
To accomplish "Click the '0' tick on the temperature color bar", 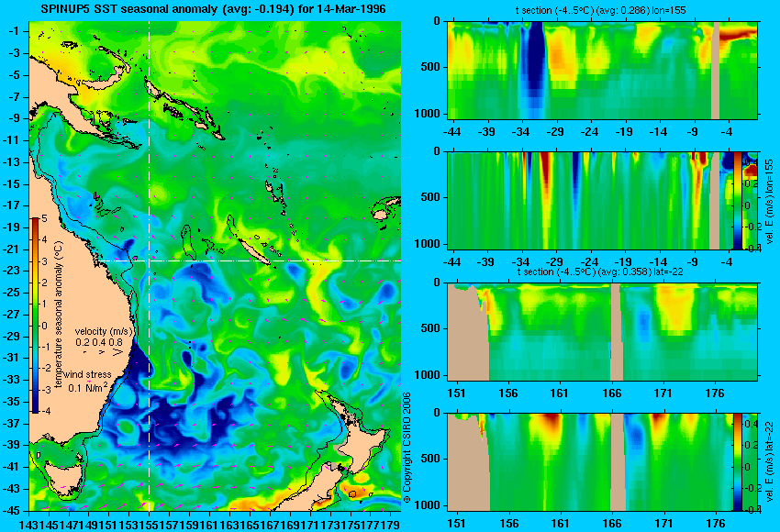I will point(44,326).
